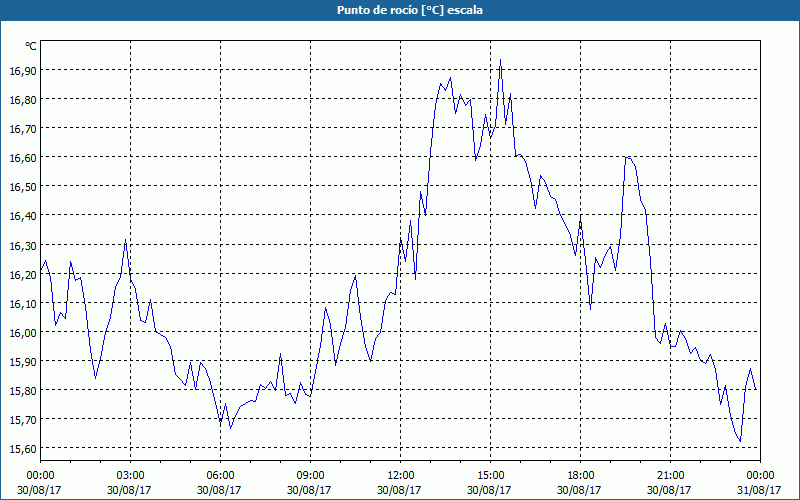Click the lowest dip of the blue curve
The image size is (800, 500).
[740, 441]
